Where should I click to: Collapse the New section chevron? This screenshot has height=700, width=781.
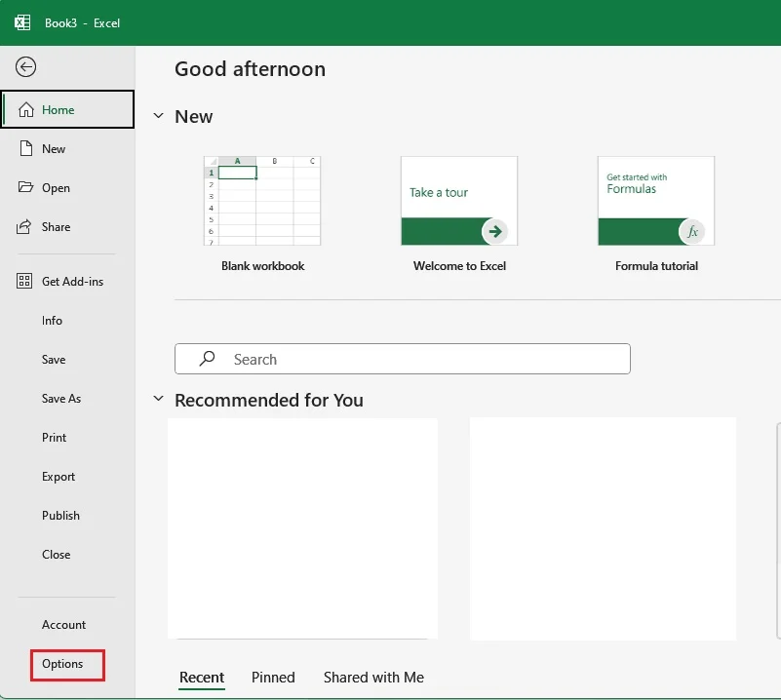159,116
